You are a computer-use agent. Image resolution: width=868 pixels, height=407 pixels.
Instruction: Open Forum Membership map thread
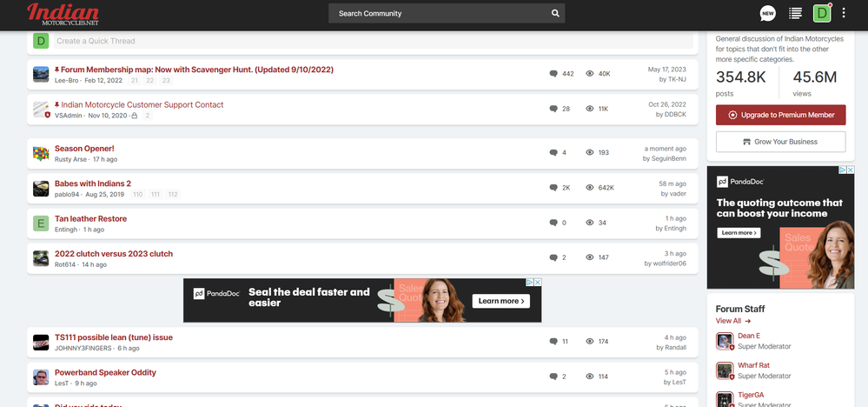(x=197, y=70)
